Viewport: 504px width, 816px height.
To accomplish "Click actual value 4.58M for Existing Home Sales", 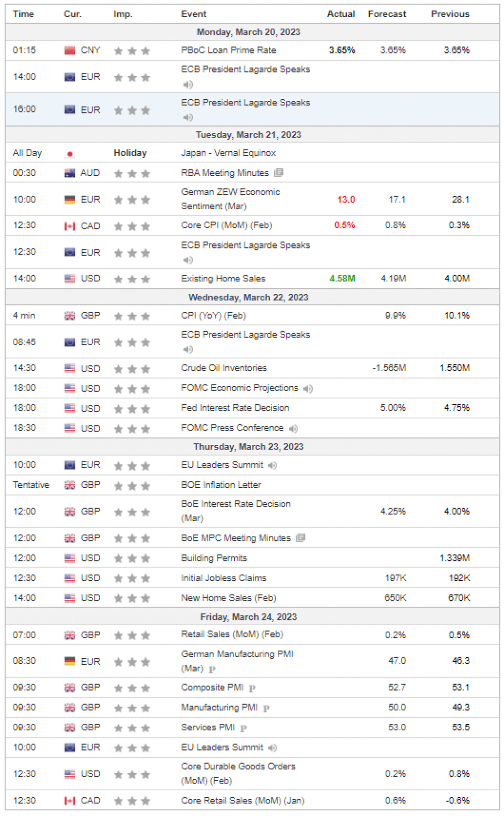I will pos(342,279).
